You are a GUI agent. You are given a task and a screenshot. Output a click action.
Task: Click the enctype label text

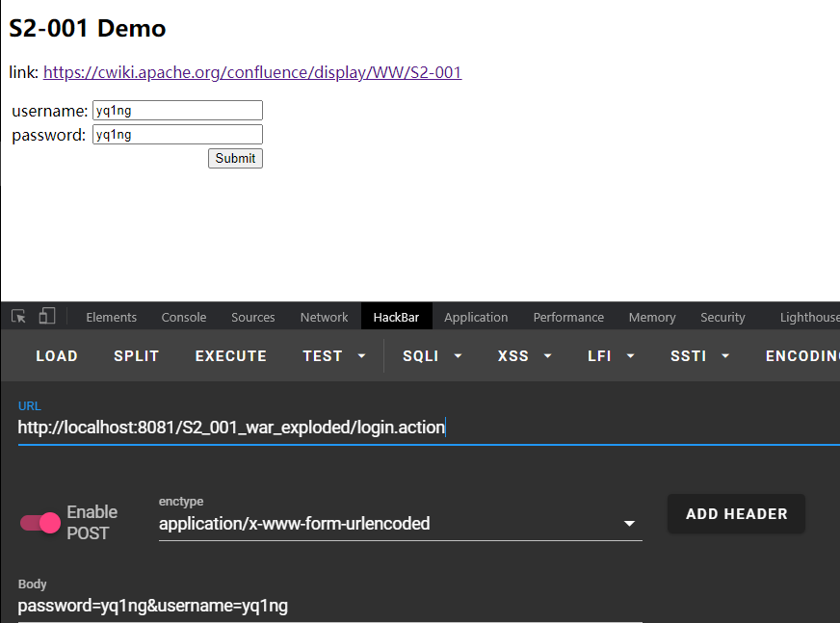[181, 502]
